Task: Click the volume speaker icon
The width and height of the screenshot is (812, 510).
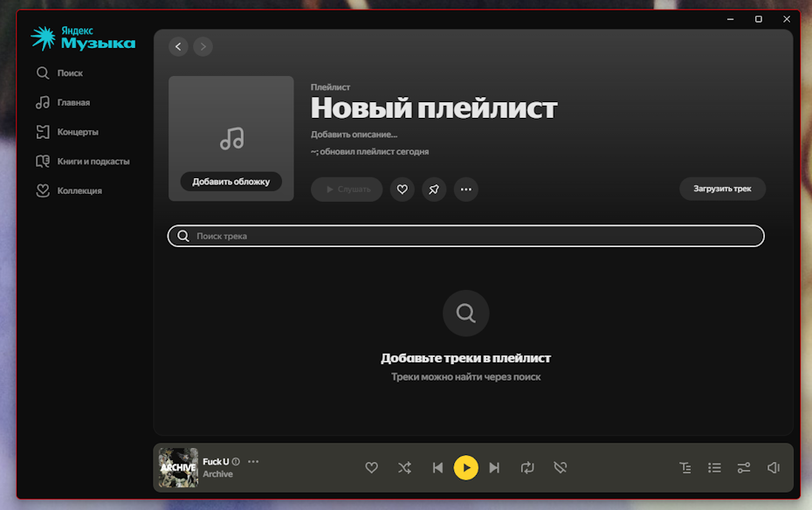Action: pos(773,467)
